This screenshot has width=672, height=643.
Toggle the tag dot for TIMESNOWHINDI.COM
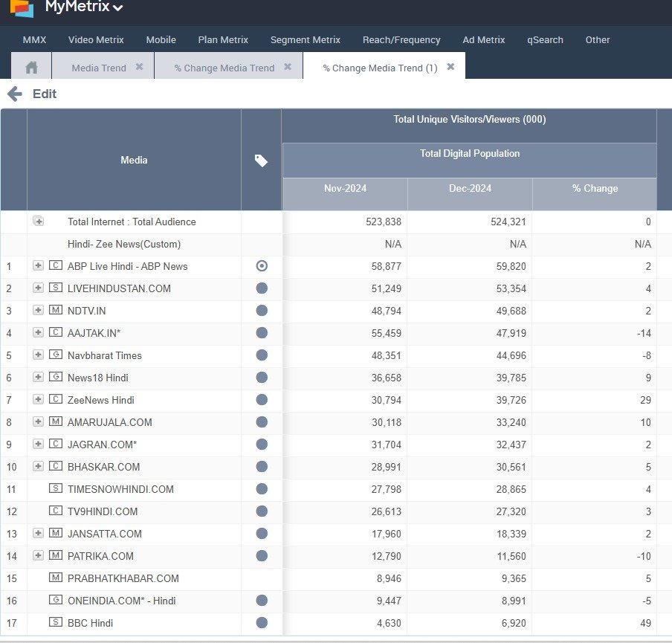click(x=262, y=488)
